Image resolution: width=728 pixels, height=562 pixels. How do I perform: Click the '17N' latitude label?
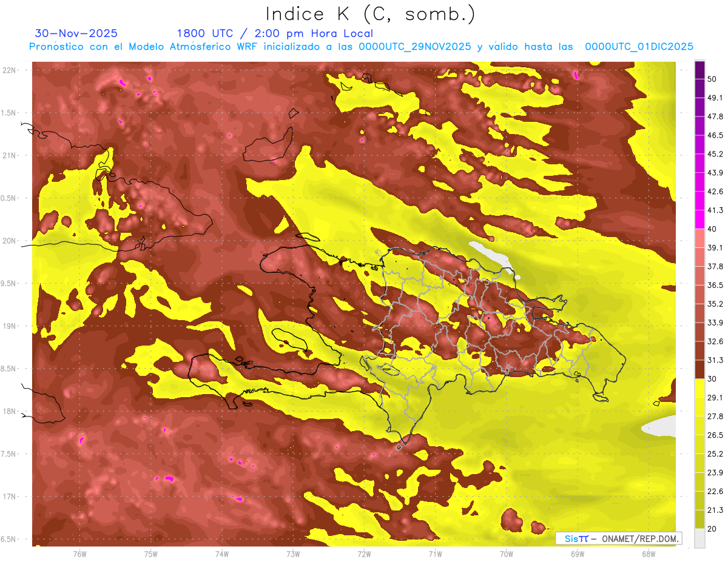point(9,497)
